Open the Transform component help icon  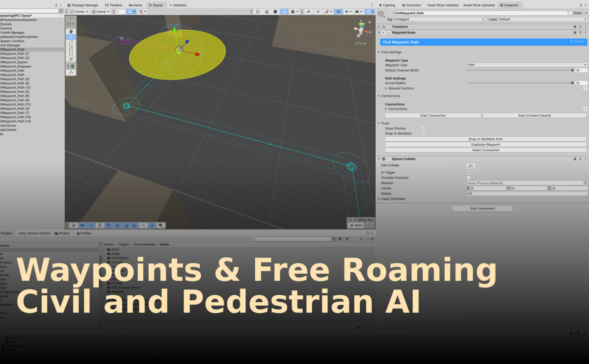coord(575,26)
